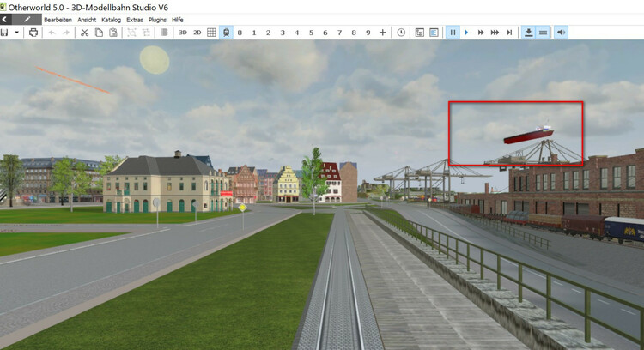Toggle the sound speaker icon

pos(561,33)
